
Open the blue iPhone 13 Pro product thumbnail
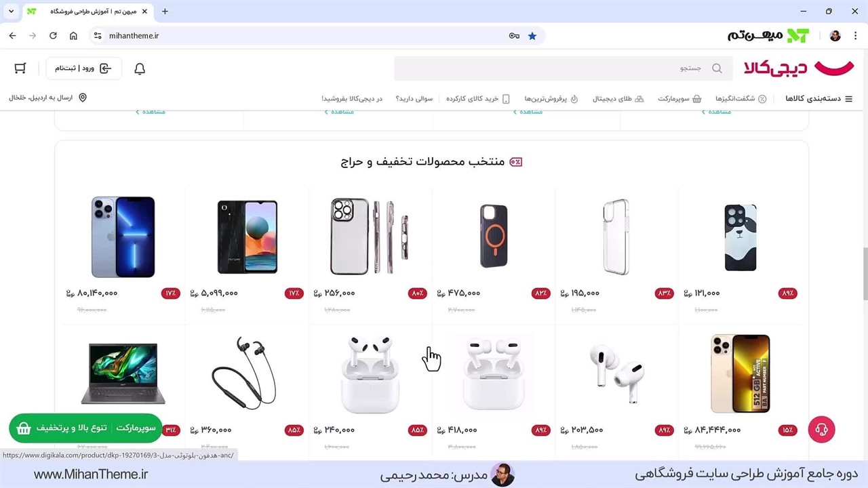click(123, 237)
